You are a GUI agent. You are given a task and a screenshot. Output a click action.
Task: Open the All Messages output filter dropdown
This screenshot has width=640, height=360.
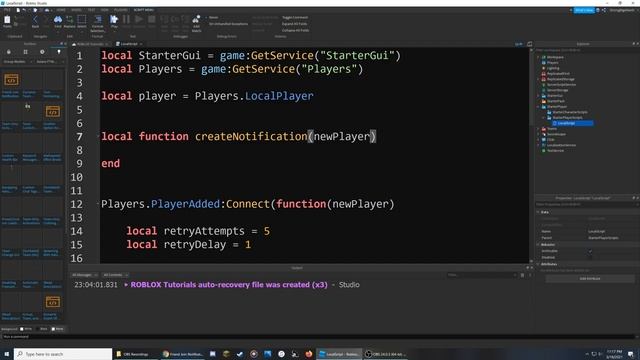coord(84,275)
